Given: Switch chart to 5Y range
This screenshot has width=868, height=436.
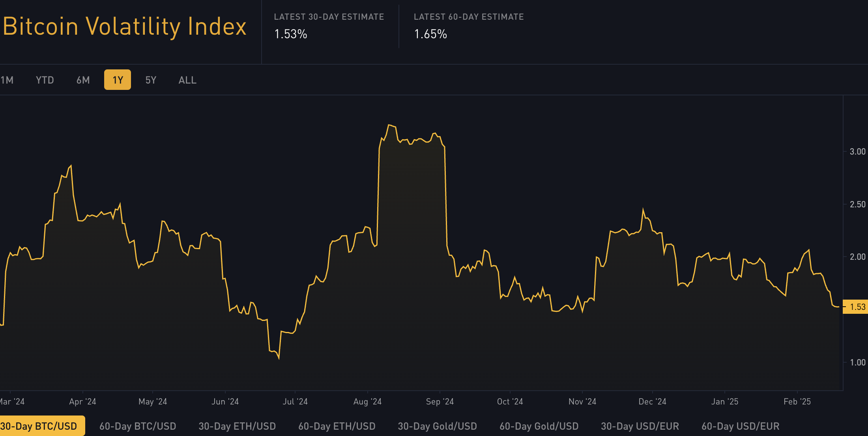Looking at the screenshot, I should 151,80.
